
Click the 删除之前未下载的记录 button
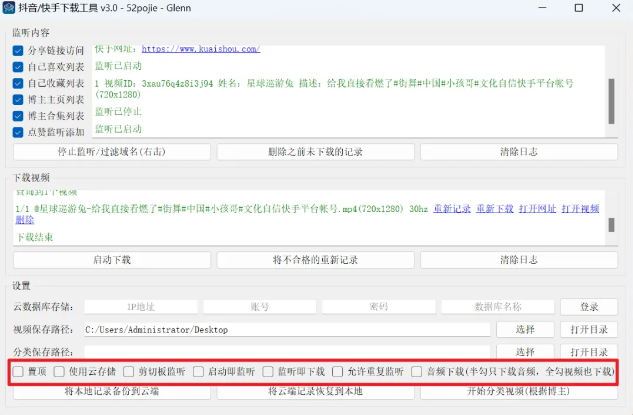click(315, 152)
